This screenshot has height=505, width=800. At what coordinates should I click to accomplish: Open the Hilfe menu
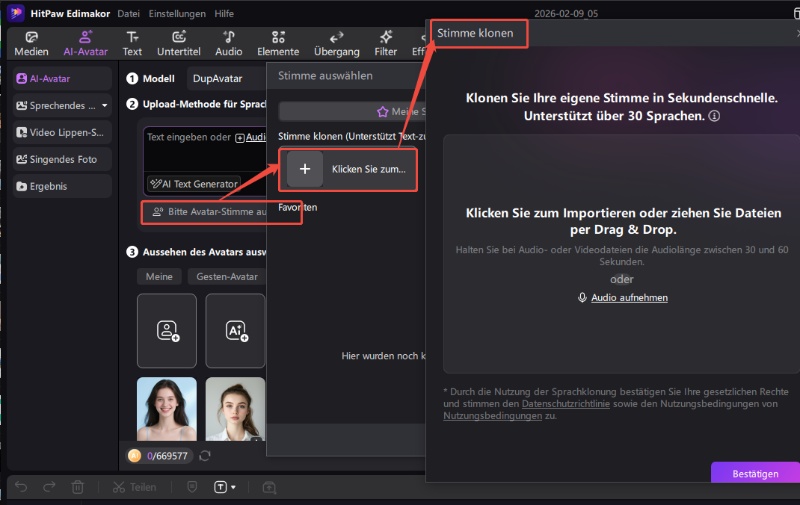(224, 14)
